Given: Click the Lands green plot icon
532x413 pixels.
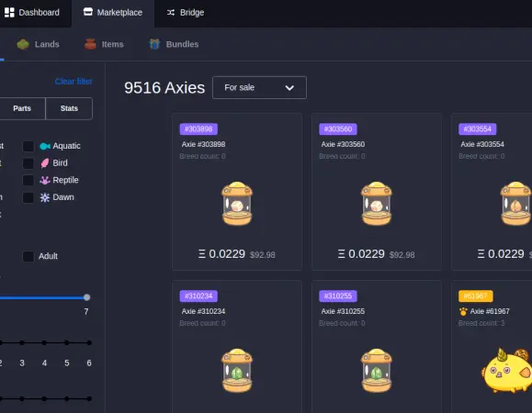Looking at the screenshot, I should tap(23, 44).
